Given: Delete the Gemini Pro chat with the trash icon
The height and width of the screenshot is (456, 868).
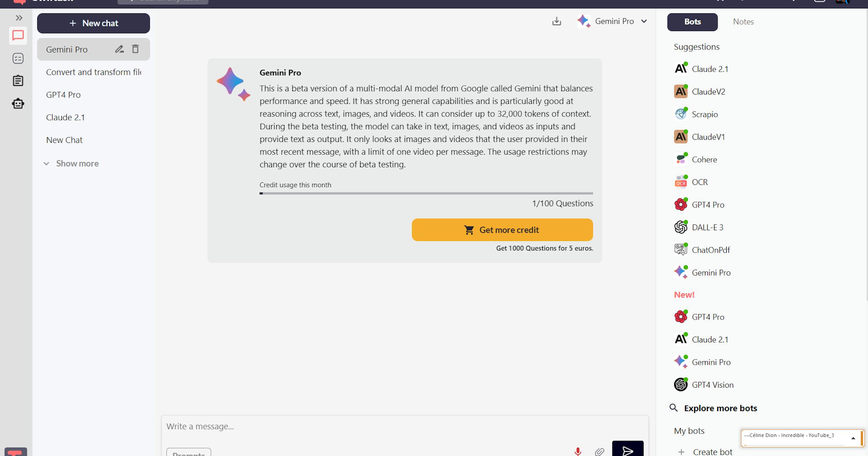Looking at the screenshot, I should (136, 49).
